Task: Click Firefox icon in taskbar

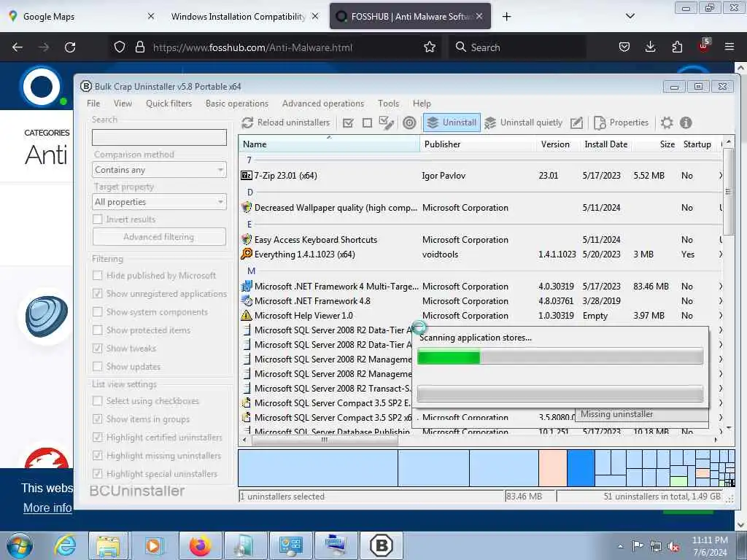Action: [200, 545]
